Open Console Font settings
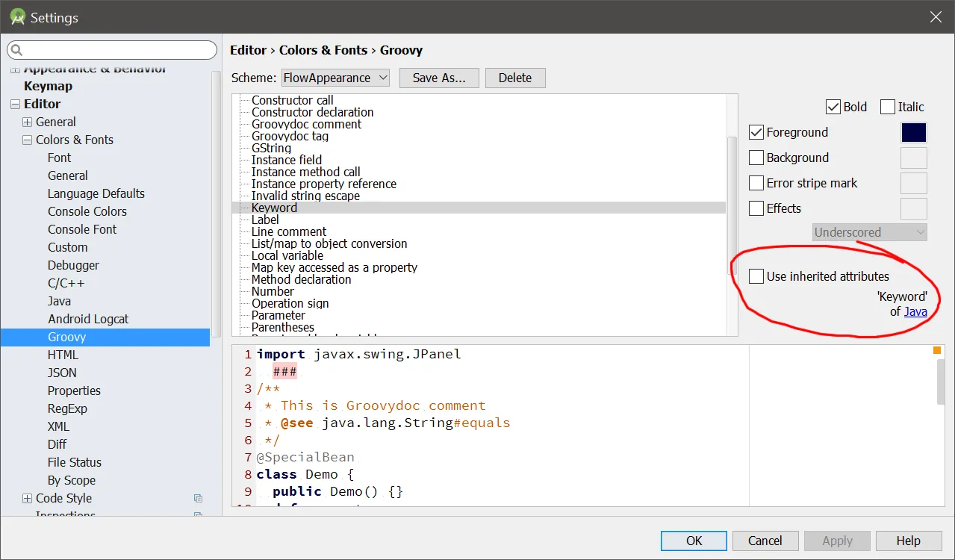 [x=82, y=229]
